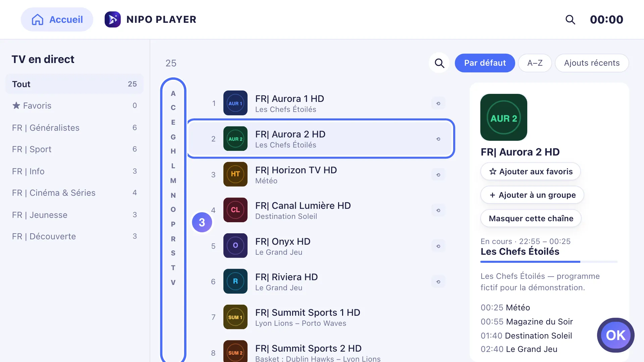Open FR | Cinéma & Séries category
Image resolution: width=644 pixels, height=362 pixels.
pos(74,193)
